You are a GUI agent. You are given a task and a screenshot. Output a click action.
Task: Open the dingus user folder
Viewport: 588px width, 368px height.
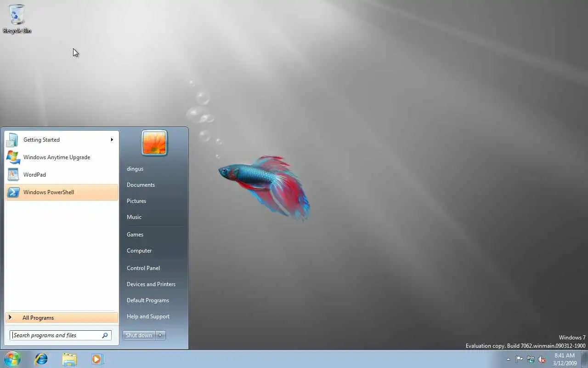pyautogui.click(x=135, y=169)
